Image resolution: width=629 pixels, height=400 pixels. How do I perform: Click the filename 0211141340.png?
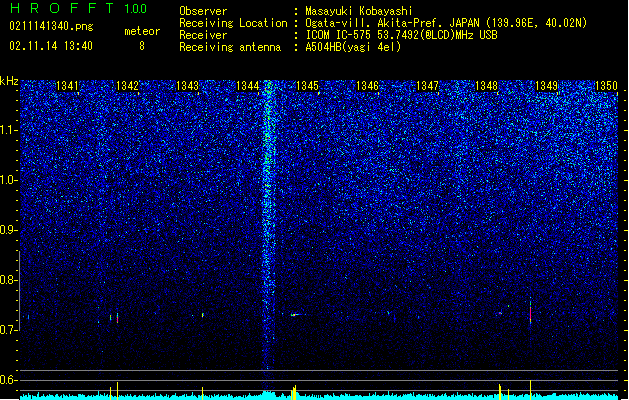(51, 26)
